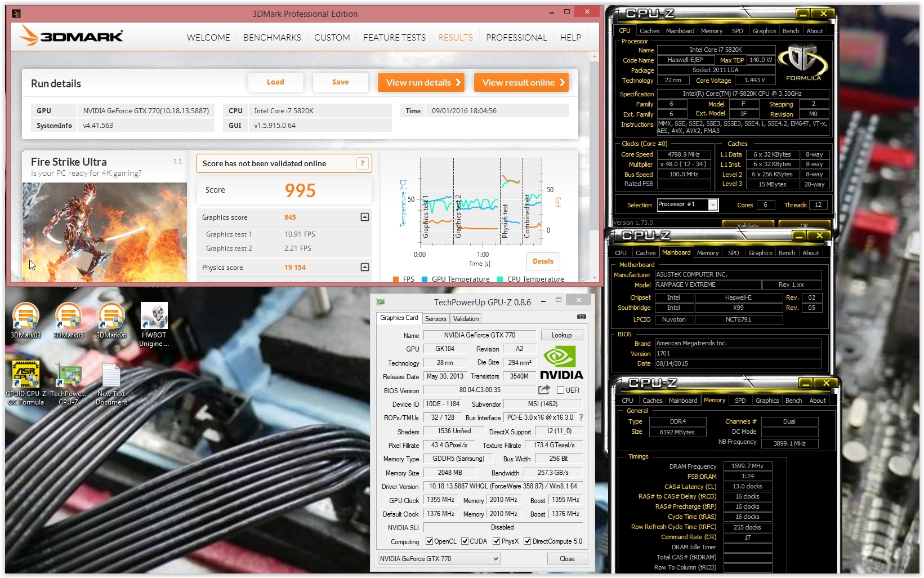
Task: Open the BENCHMARKS tab in 3DMark
Action: (272, 37)
